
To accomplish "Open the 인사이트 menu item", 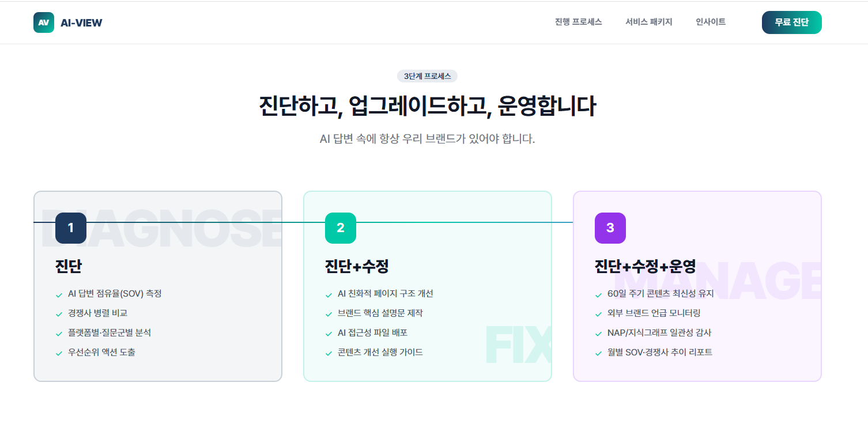I will coord(711,22).
